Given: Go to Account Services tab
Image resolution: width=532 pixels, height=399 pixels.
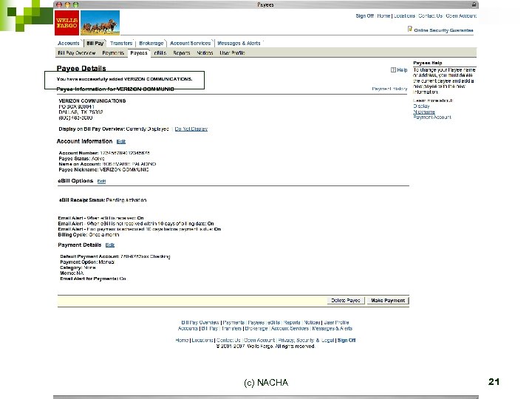Looking at the screenshot, I should click(191, 43).
